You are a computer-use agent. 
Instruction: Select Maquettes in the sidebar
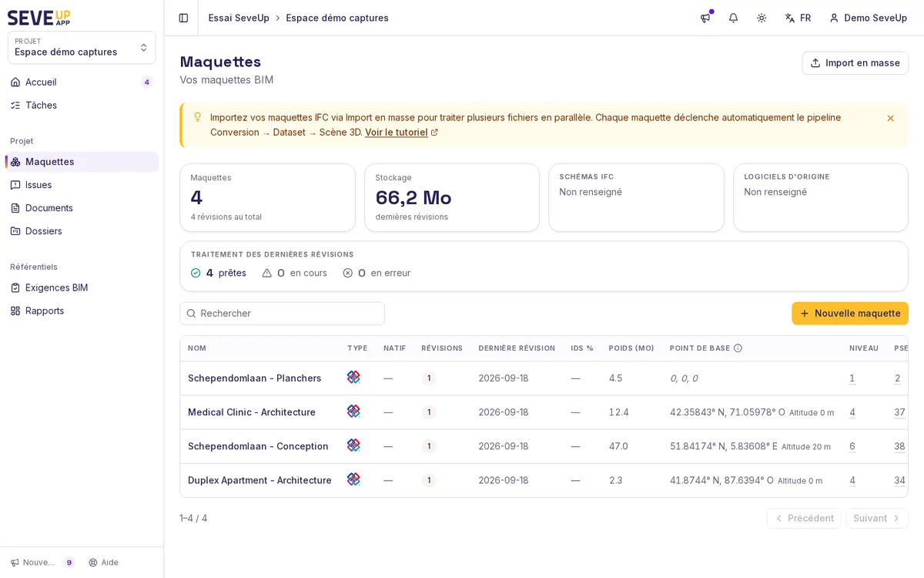tap(82, 162)
